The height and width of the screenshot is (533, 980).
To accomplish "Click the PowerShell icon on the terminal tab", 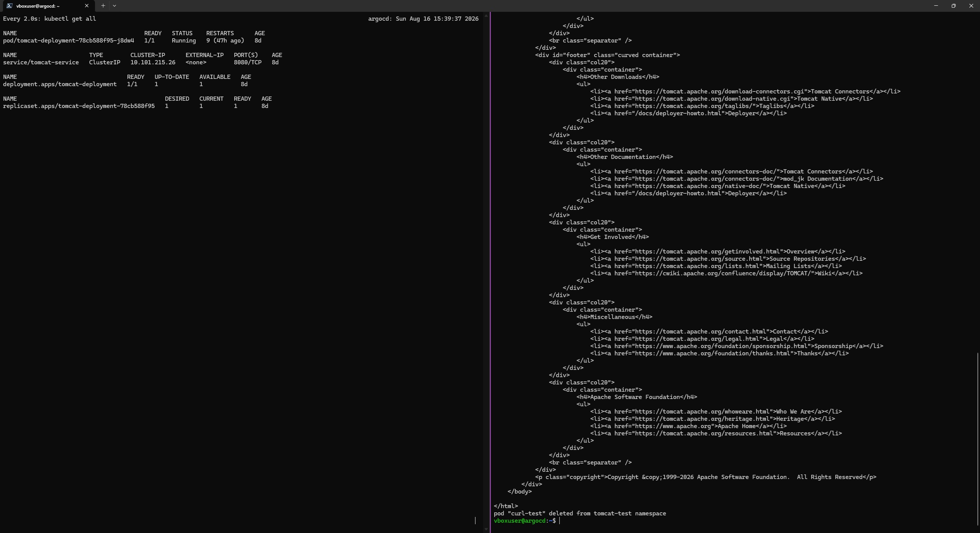I will pos(9,6).
